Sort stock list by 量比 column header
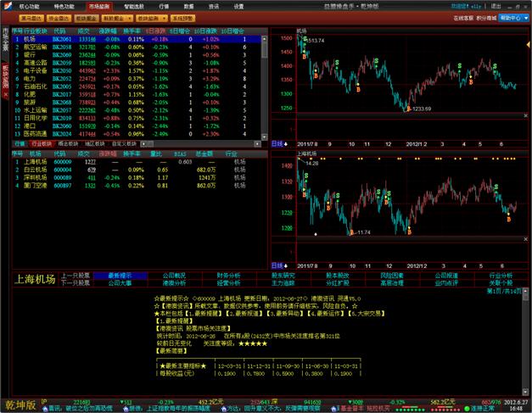 click(156, 154)
